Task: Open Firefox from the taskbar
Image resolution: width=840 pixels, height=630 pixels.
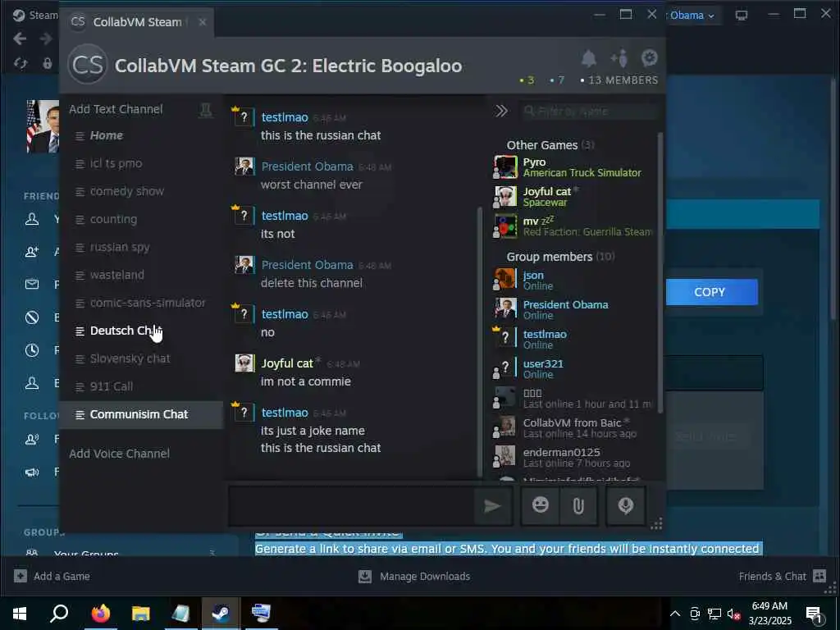Action: [100, 613]
